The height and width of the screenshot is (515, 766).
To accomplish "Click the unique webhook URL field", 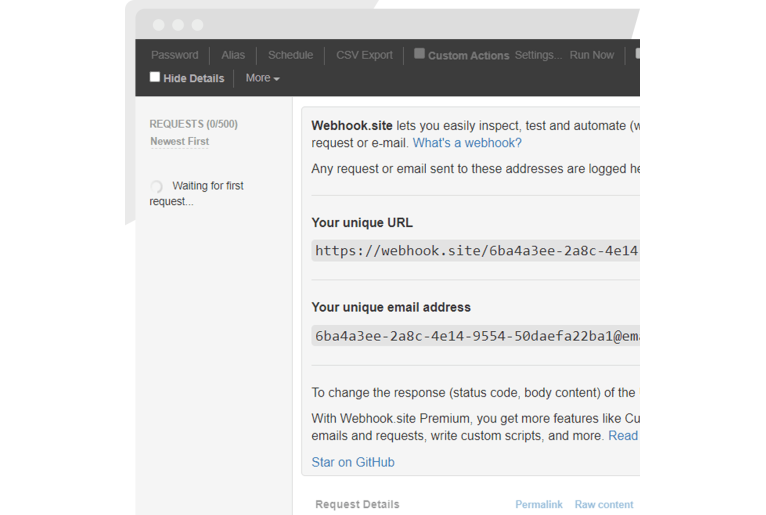I will click(x=475, y=251).
